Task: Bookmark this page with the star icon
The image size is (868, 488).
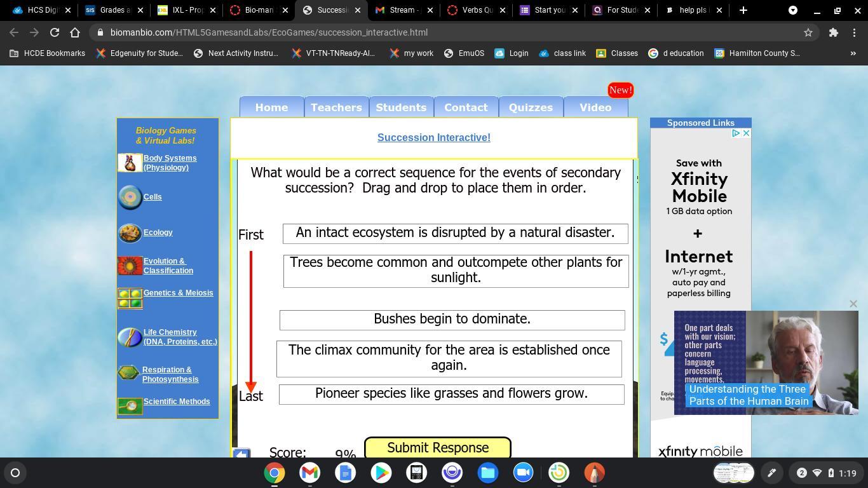Action: pos(808,32)
